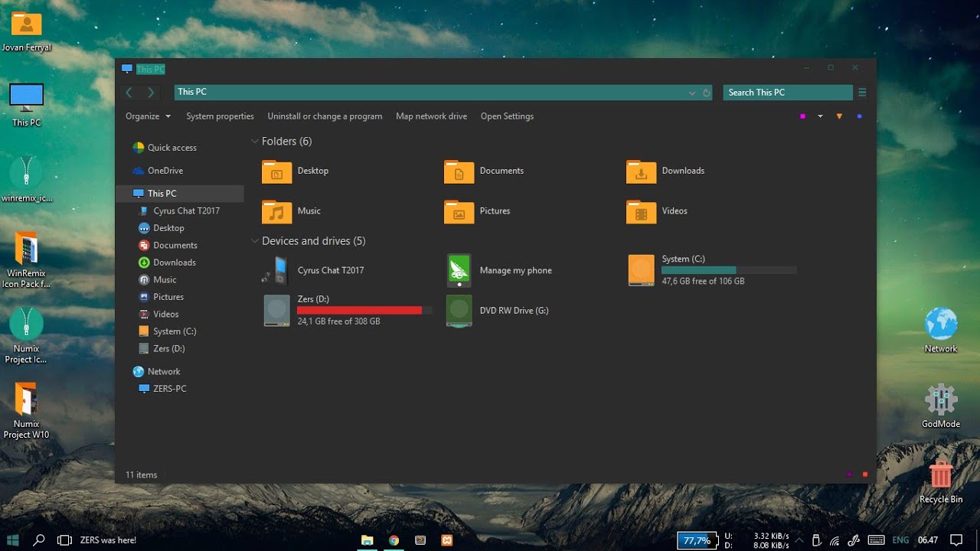
Task: Launch Chrome from the taskbar
Action: pos(394,540)
